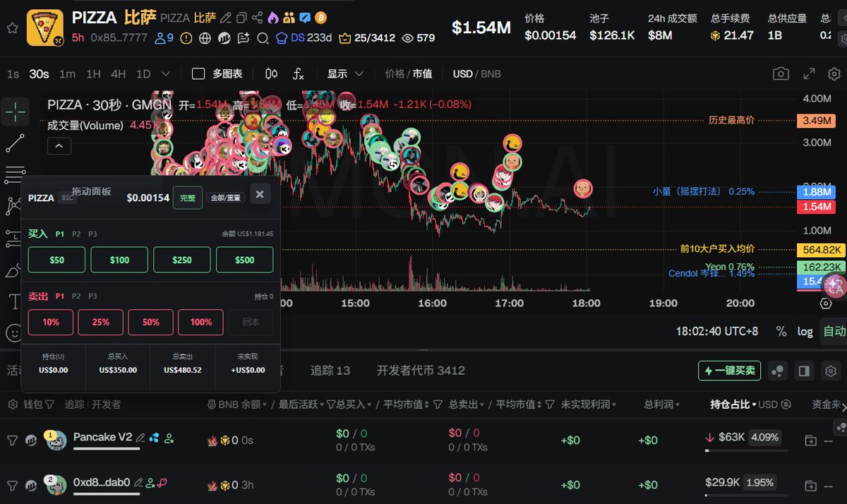
Task: Open bubble map icon near 一键买卖
Action: (777, 371)
